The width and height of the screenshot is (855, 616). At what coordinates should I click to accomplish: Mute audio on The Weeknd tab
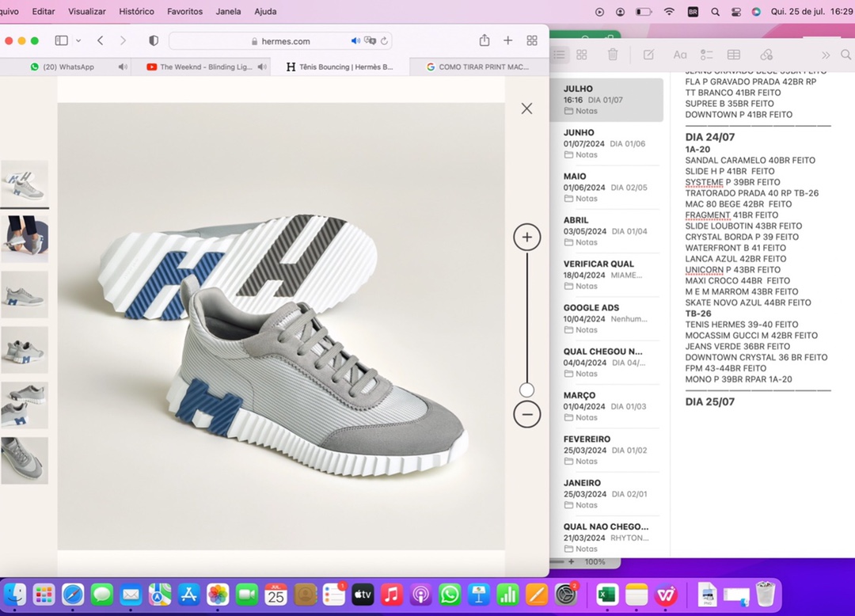(262, 67)
